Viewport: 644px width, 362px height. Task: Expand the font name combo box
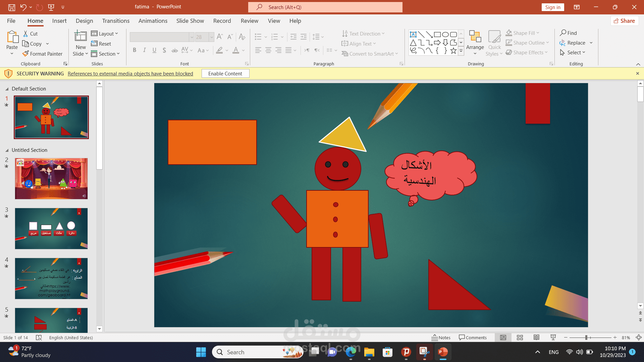pyautogui.click(x=192, y=37)
